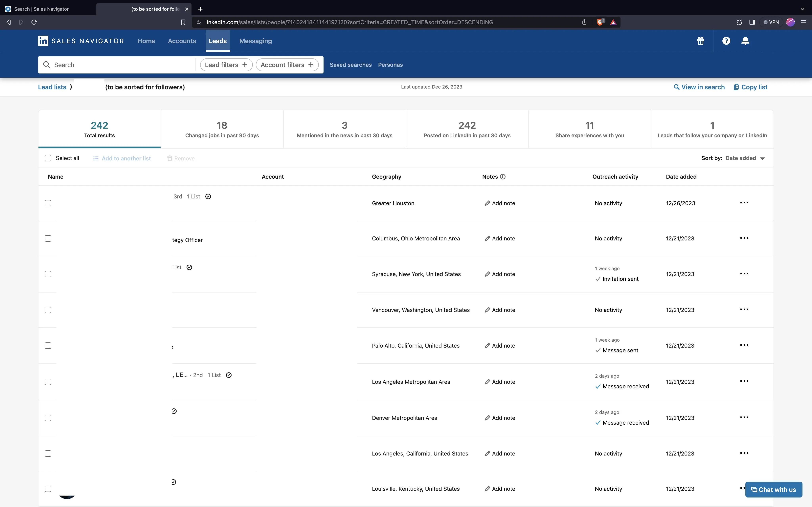This screenshot has width=812, height=507.
Task: Check the Select all checkbox
Action: (48, 158)
